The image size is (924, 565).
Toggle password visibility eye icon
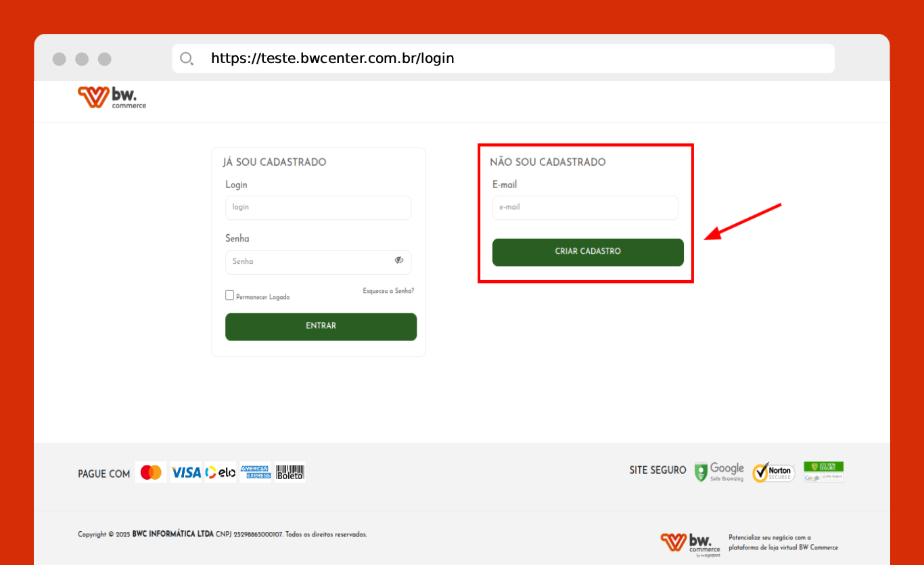[x=399, y=261]
